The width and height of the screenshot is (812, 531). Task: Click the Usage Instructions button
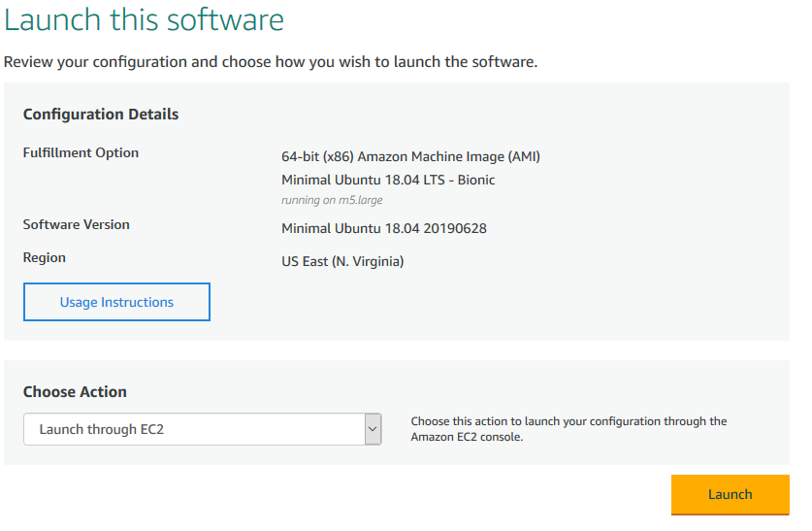pyautogui.click(x=116, y=302)
